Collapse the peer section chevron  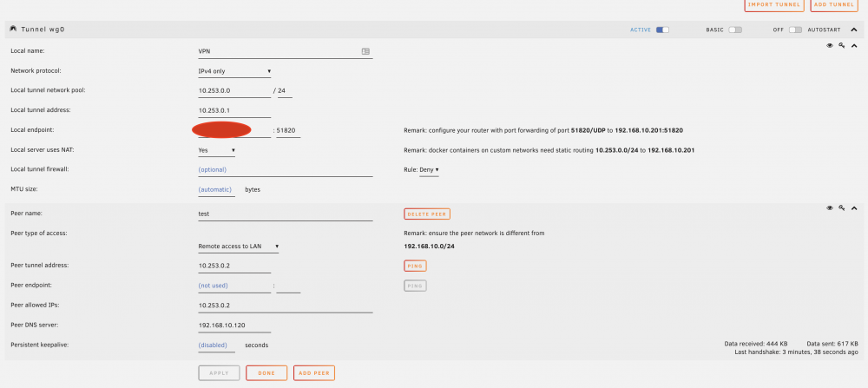pyautogui.click(x=853, y=208)
